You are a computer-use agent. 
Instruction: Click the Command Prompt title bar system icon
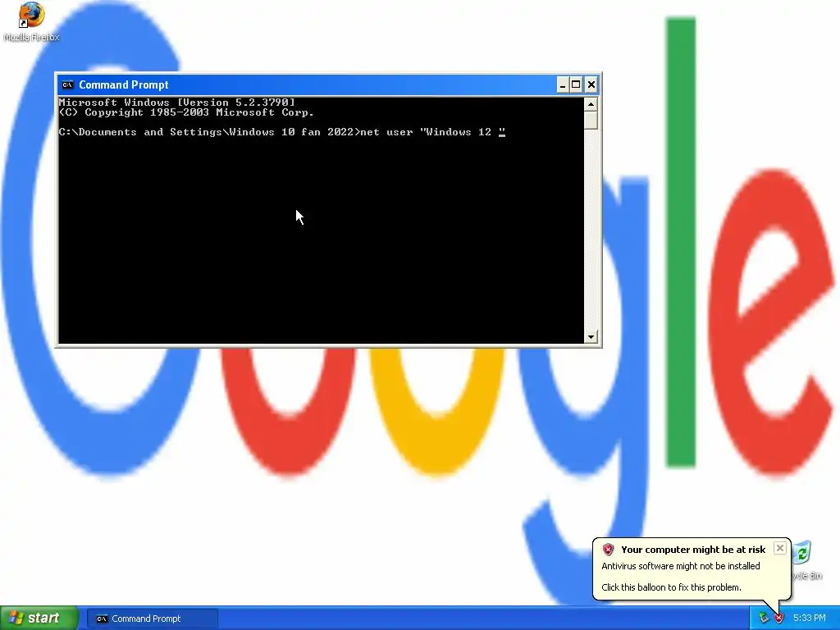point(67,84)
